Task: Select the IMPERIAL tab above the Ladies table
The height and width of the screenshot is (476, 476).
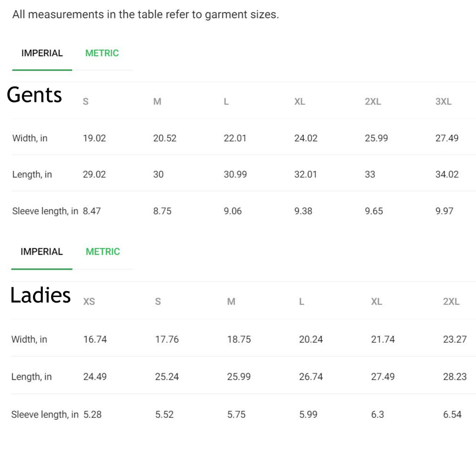Action: 41,252
